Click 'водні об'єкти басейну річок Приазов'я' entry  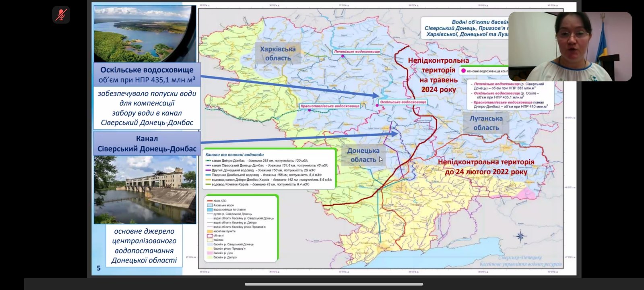tap(236, 227)
